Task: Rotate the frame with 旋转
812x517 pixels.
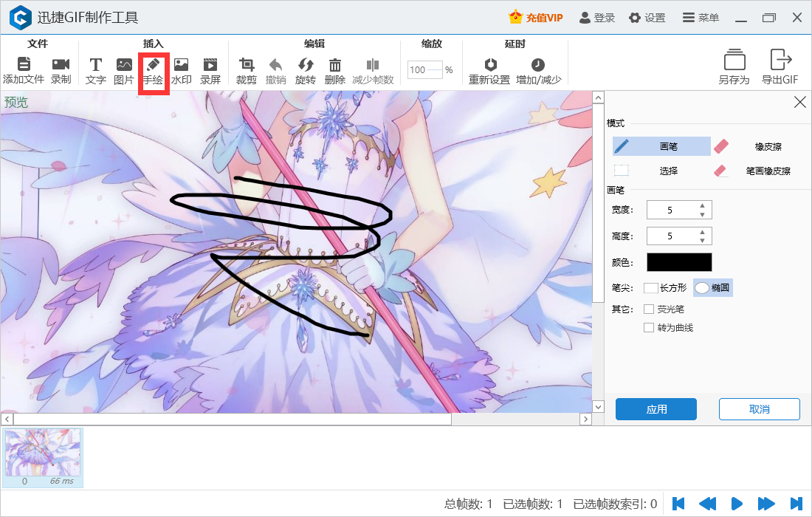Action: [x=306, y=71]
